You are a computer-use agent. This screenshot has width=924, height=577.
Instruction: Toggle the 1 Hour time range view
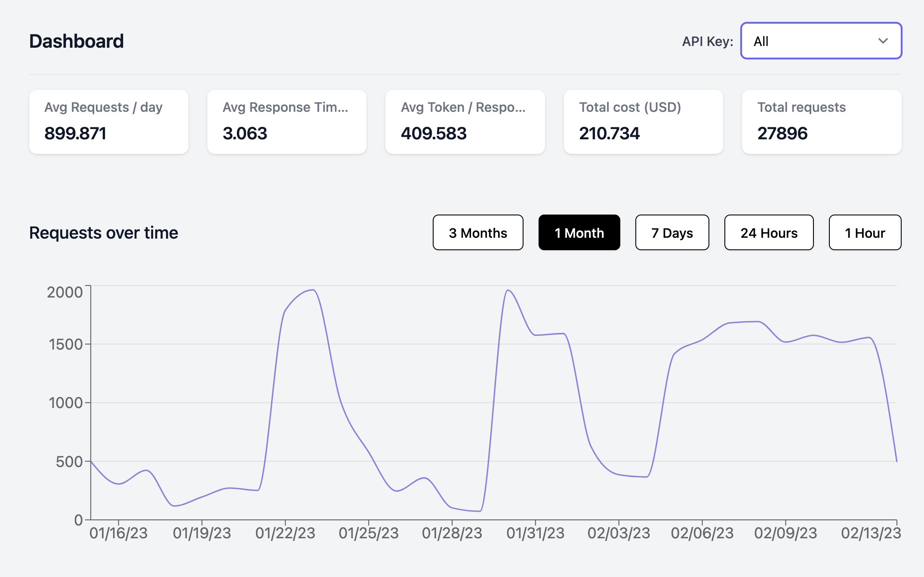(x=865, y=233)
